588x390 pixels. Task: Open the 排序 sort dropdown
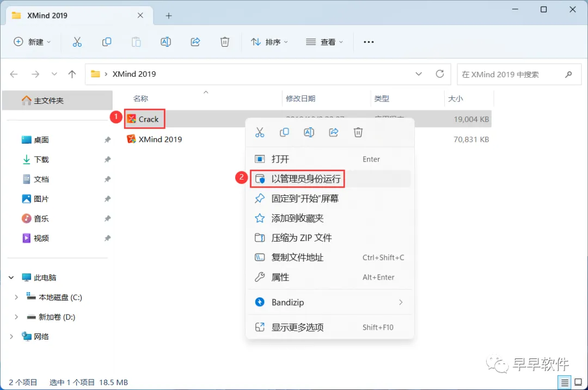point(269,42)
